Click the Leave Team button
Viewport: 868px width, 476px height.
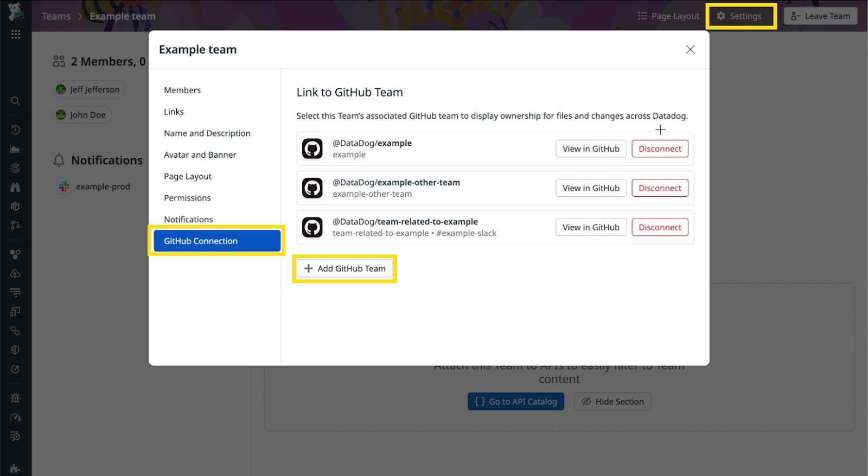tap(820, 16)
